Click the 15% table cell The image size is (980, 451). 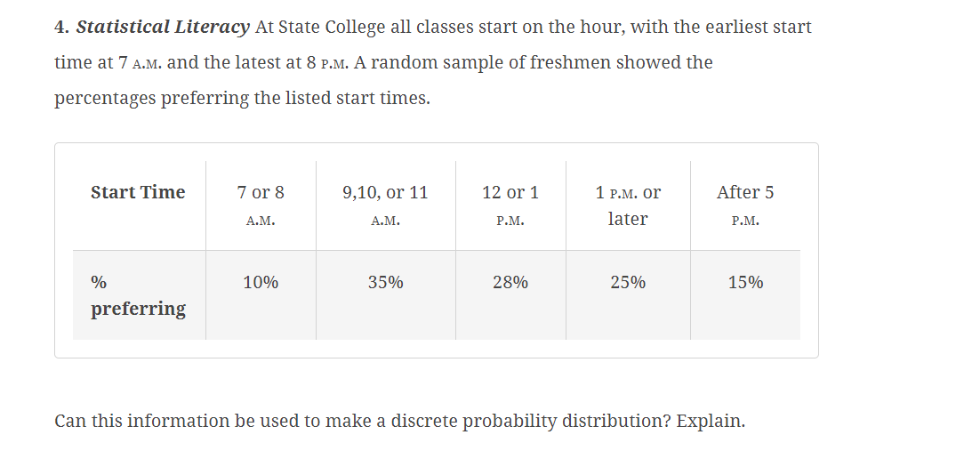[745, 295]
